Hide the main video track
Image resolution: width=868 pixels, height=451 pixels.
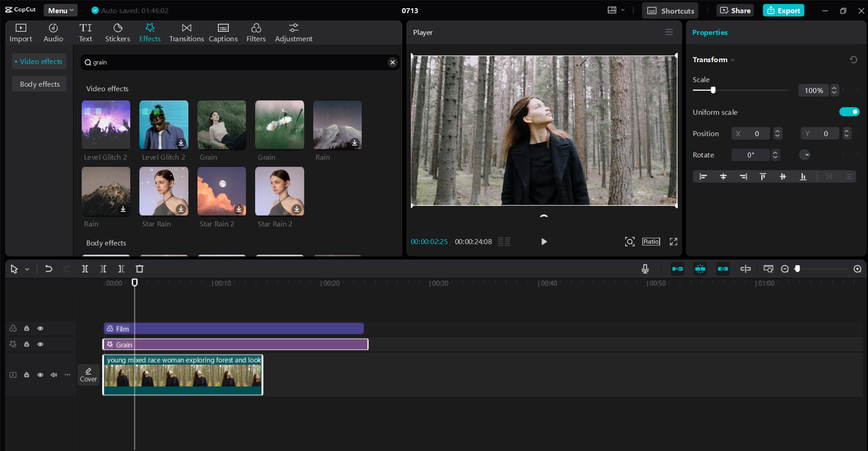point(40,374)
